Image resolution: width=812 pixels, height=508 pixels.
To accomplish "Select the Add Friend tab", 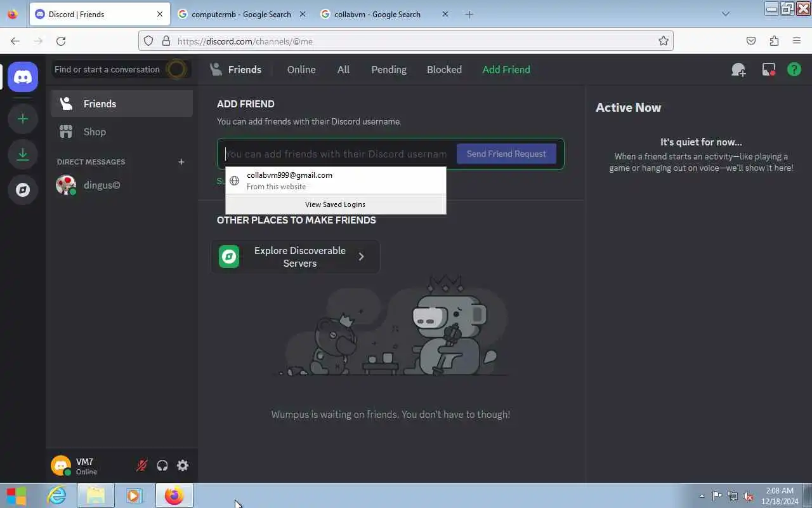I will [x=506, y=70].
